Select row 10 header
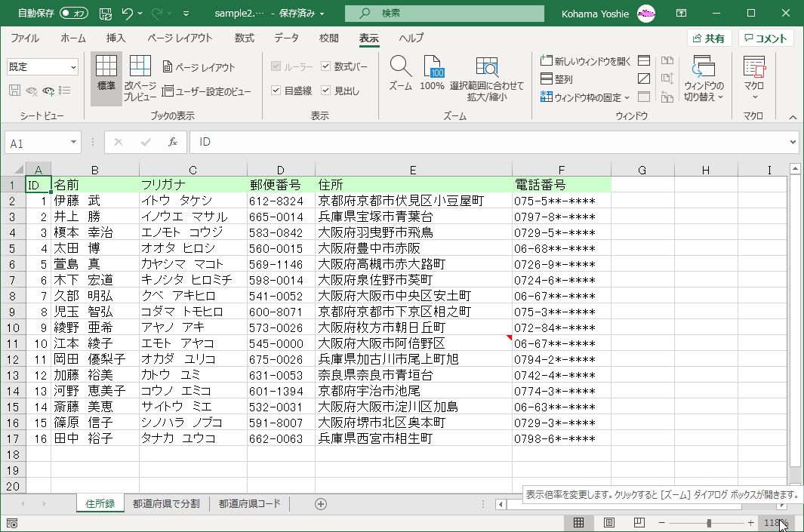Viewport: 804px width, 532px height. coord(13,328)
